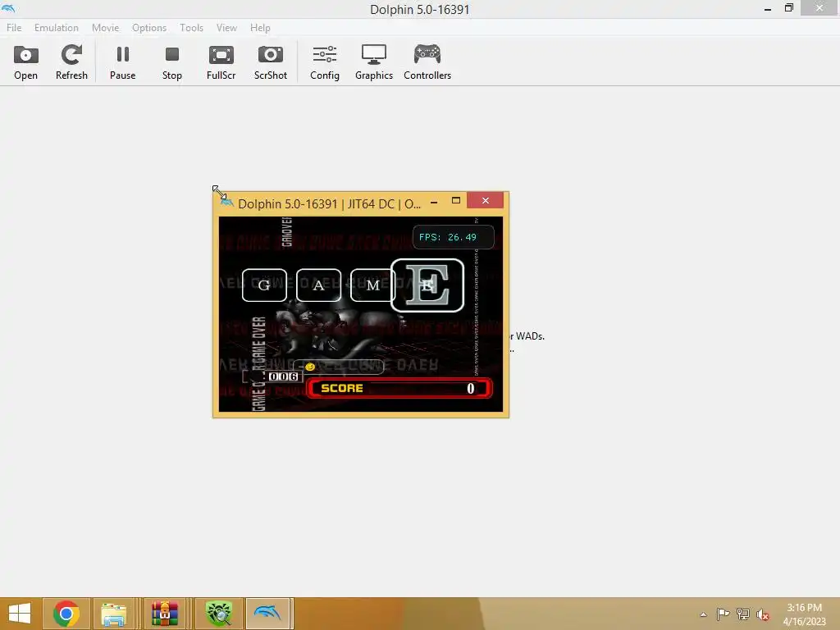Launch Chrome from the taskbar
The height and width of the screenshot is (630, 840).
tap(66, 614)
